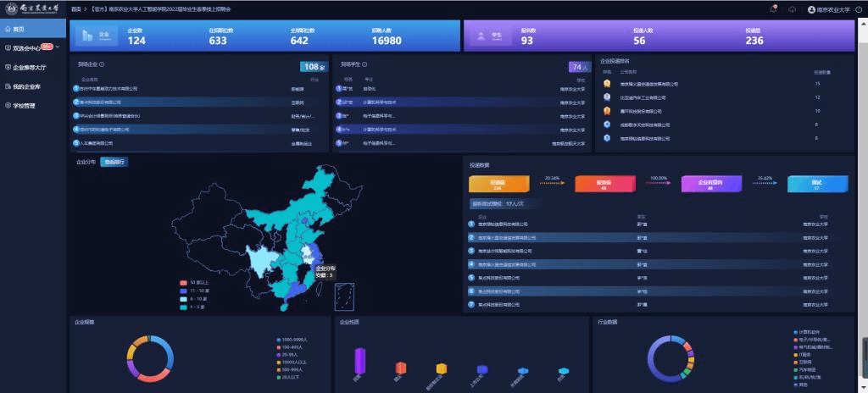The width and height of the screenshot is (868, 393).
Task: Click the info icon beside 到场企业
Action: tap(103, 64)
